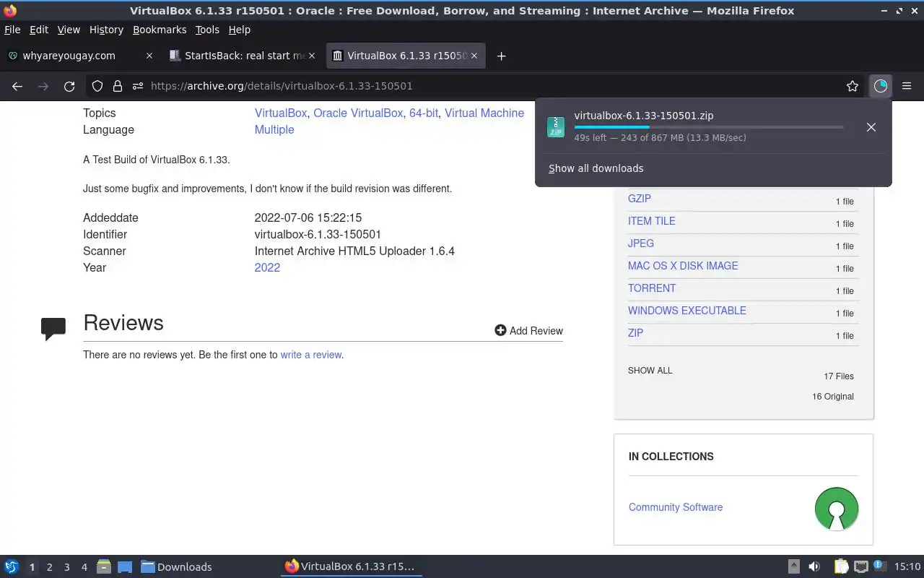This screenshot has width=924, height=578.
Task: Download the GZIP file
Action: point(640,198)
